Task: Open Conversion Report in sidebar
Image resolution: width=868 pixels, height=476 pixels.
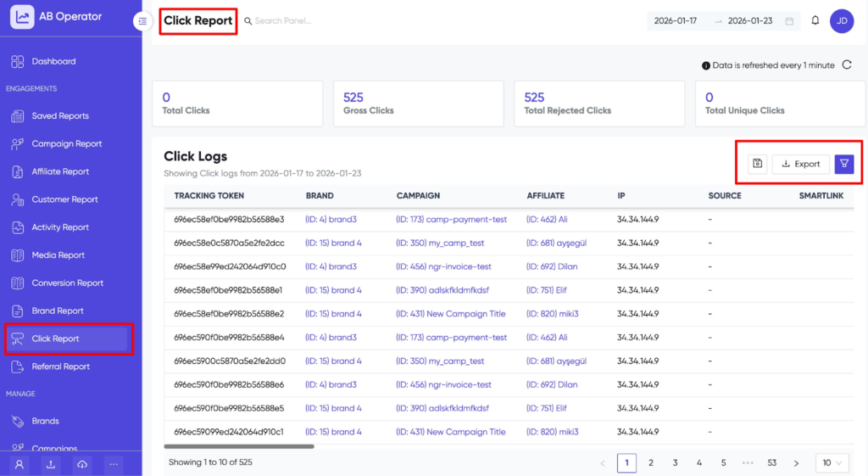Action: (66, 283)
